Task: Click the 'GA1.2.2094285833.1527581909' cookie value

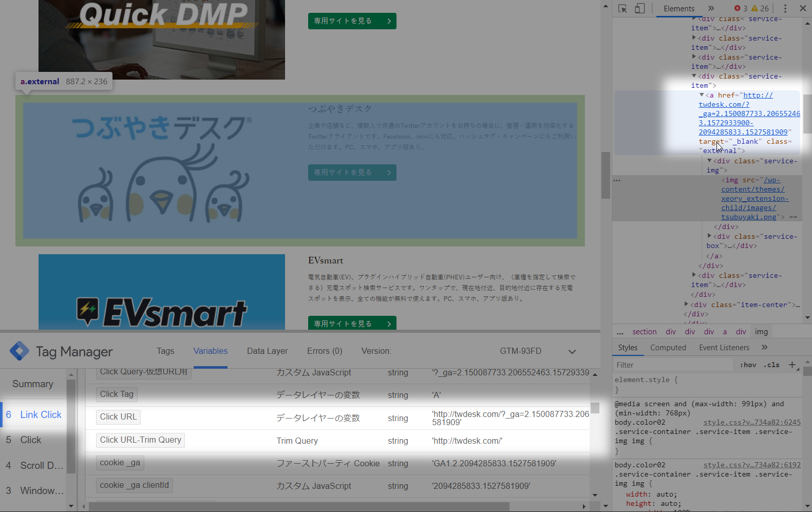Action: [494, 463]
